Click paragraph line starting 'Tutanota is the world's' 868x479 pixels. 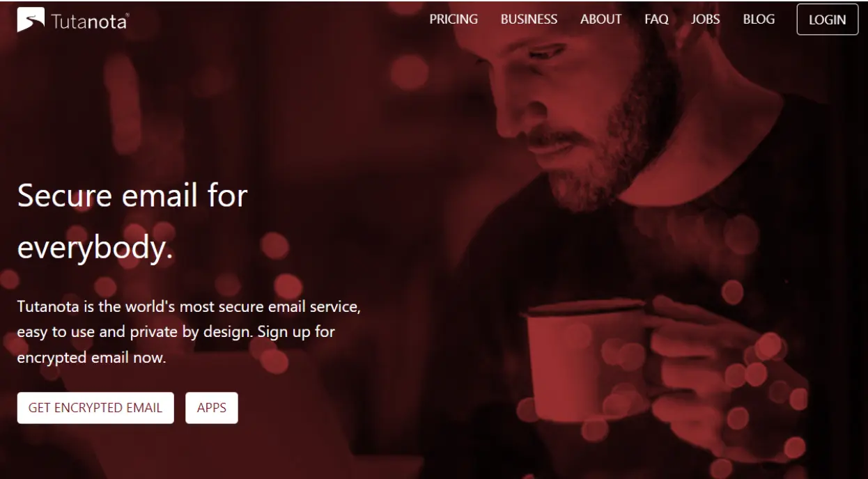coord(189,306)
